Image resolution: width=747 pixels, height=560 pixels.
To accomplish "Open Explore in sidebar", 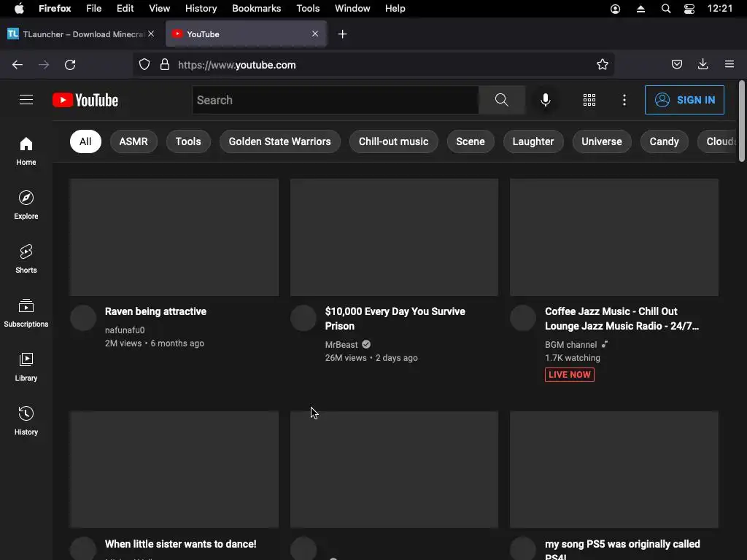I will click(26, 205).
